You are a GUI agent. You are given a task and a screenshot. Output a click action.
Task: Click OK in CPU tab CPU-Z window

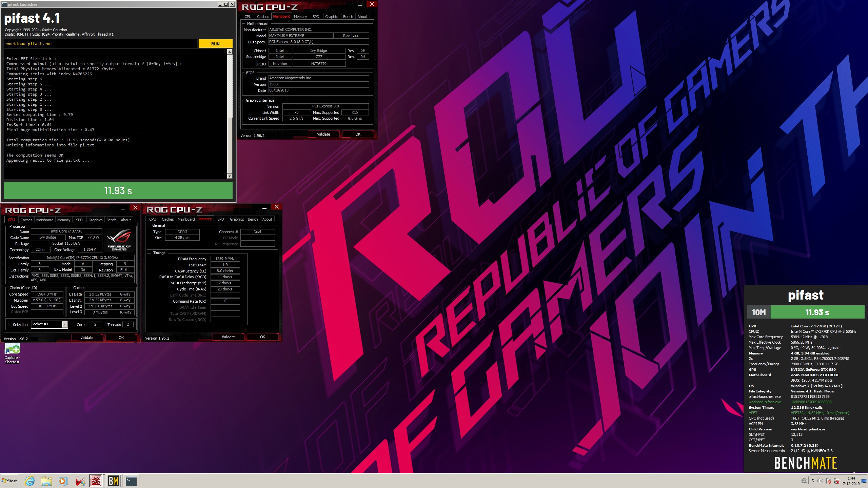(121, 338)
